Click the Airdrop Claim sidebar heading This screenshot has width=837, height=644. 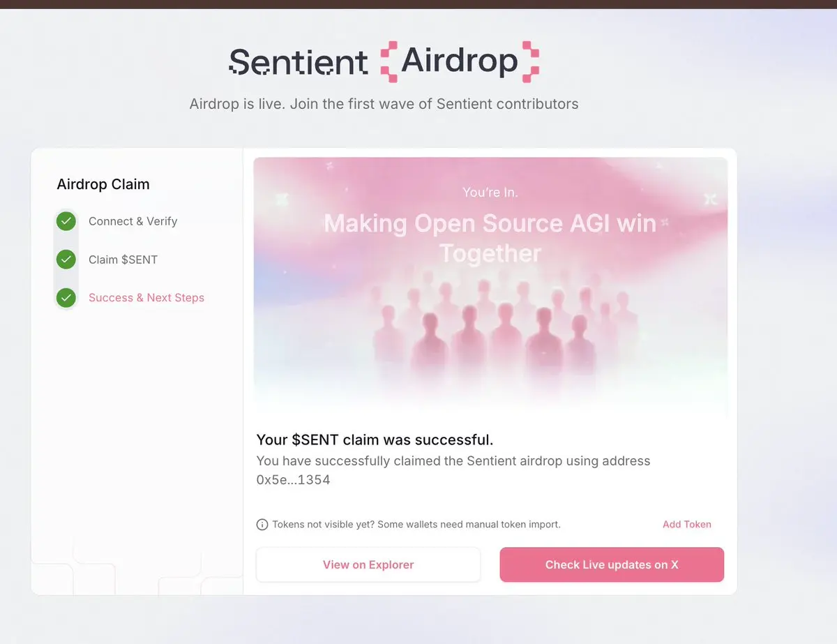point(103,184)
